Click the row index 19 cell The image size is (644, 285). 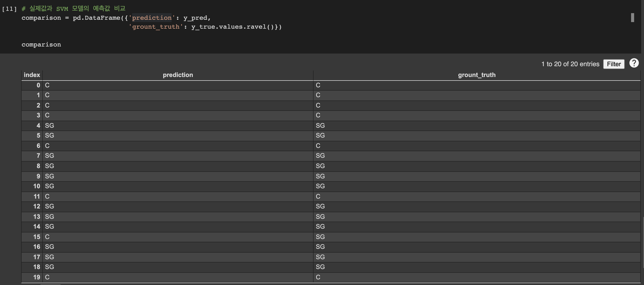(x=36, y=277)
